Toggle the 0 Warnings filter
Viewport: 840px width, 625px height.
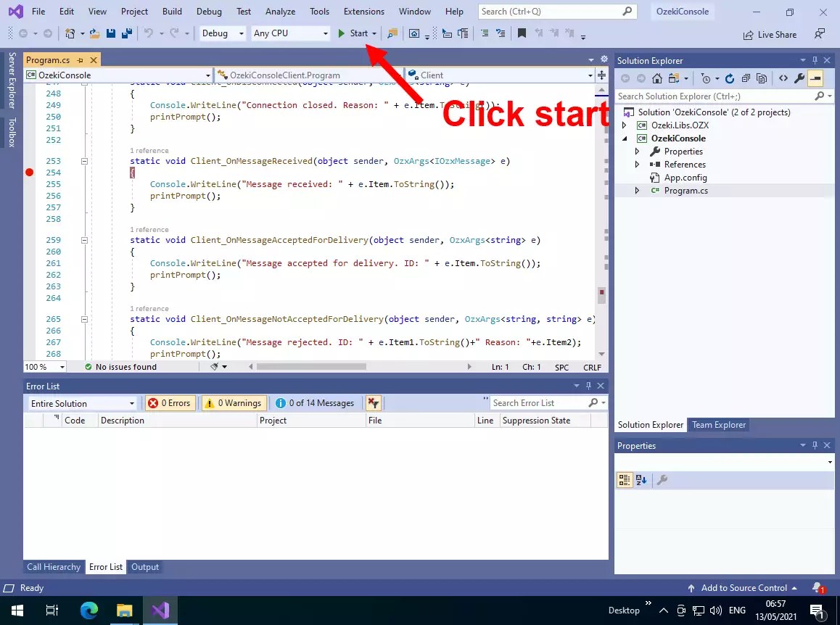pyautogui.click(x=234, y=402)
